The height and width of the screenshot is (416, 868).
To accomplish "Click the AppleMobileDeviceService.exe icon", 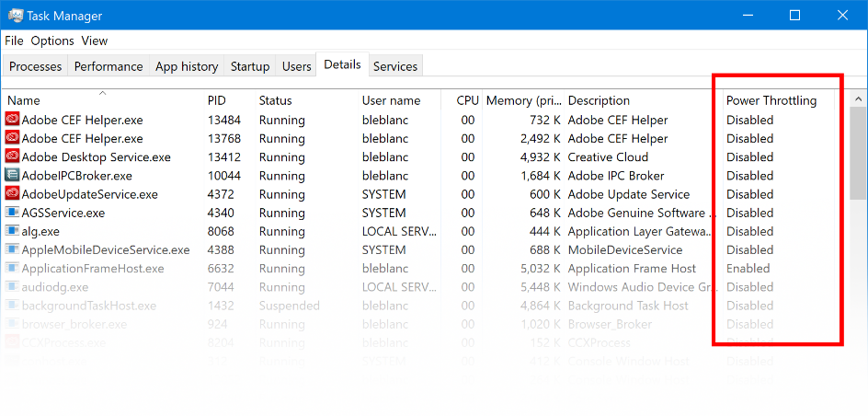I will click(13, 249).
